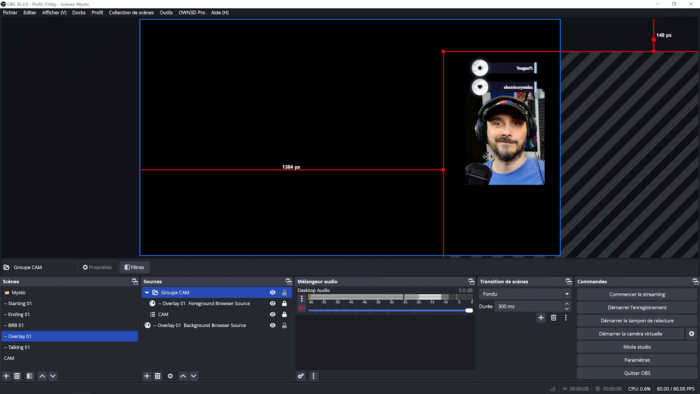This screenshot has width=700, height=394.
Task: Undock the Sources panel
Action: point(288,282)
